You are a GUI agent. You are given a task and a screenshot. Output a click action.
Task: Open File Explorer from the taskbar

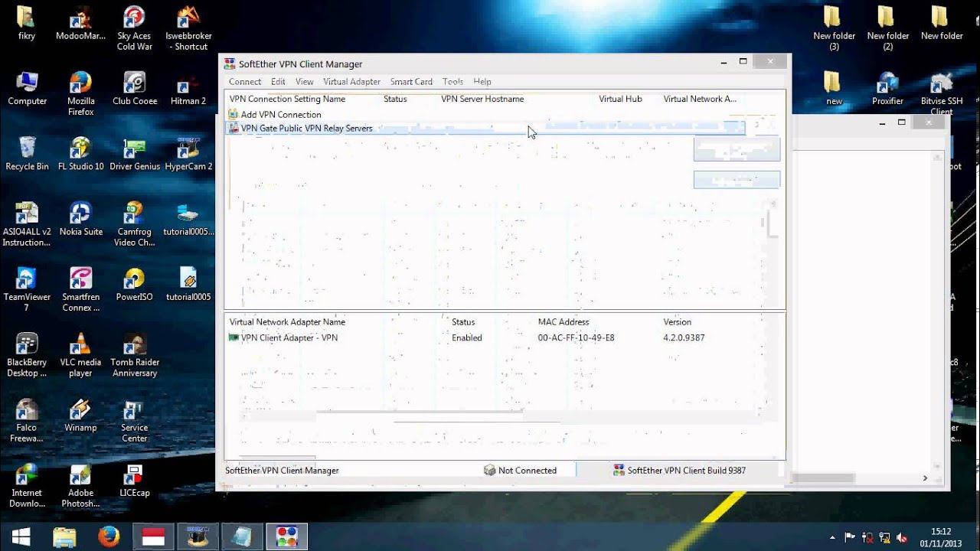tap(65, 537)
